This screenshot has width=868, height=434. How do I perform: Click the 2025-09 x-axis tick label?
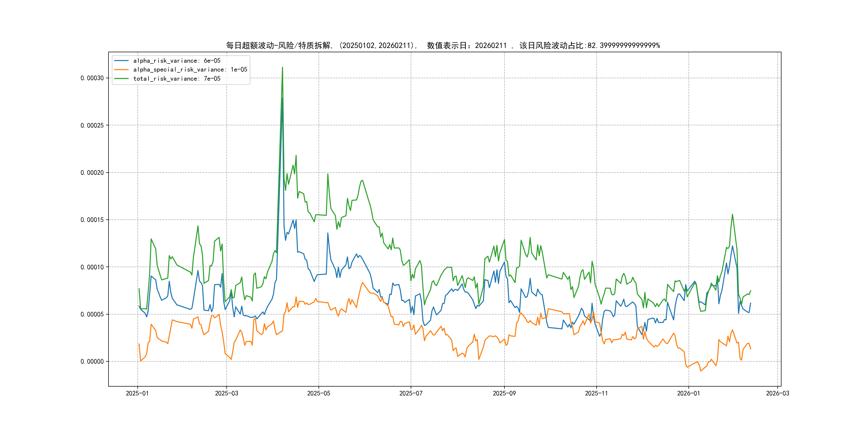coord(504,393)
